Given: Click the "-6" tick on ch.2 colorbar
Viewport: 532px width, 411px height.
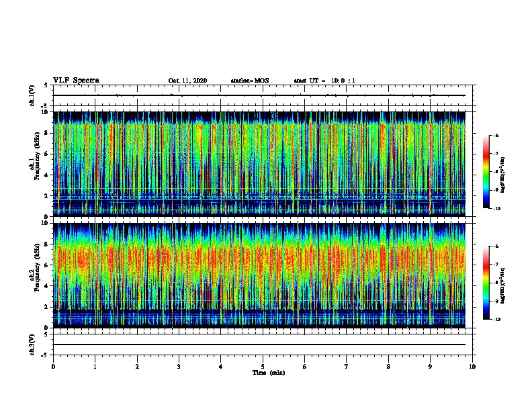Looking at the screenshot, I should 496,246.
